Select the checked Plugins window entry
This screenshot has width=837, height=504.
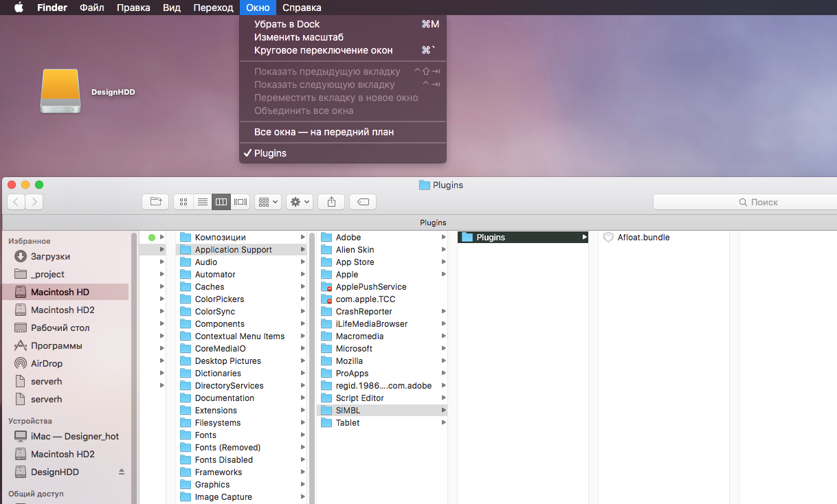click(343, 153)
